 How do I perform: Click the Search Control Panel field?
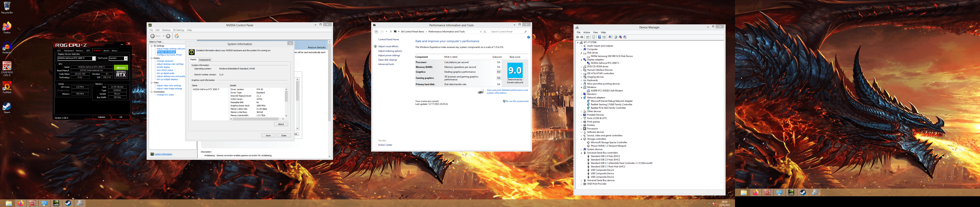(x=509, y=32)
